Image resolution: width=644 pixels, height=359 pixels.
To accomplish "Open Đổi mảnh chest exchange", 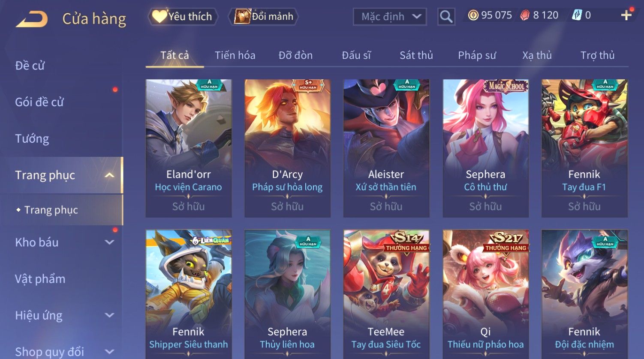I will (x=264, y=17).
